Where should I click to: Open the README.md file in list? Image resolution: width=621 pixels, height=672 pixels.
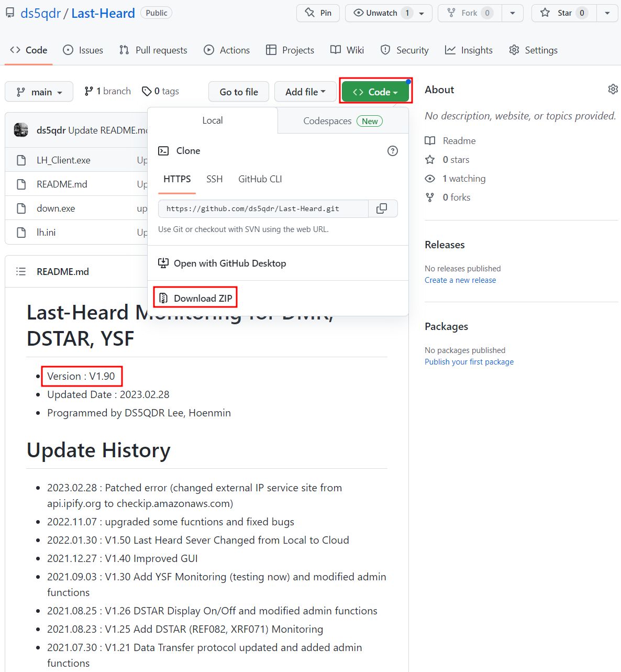click(62, 184)
